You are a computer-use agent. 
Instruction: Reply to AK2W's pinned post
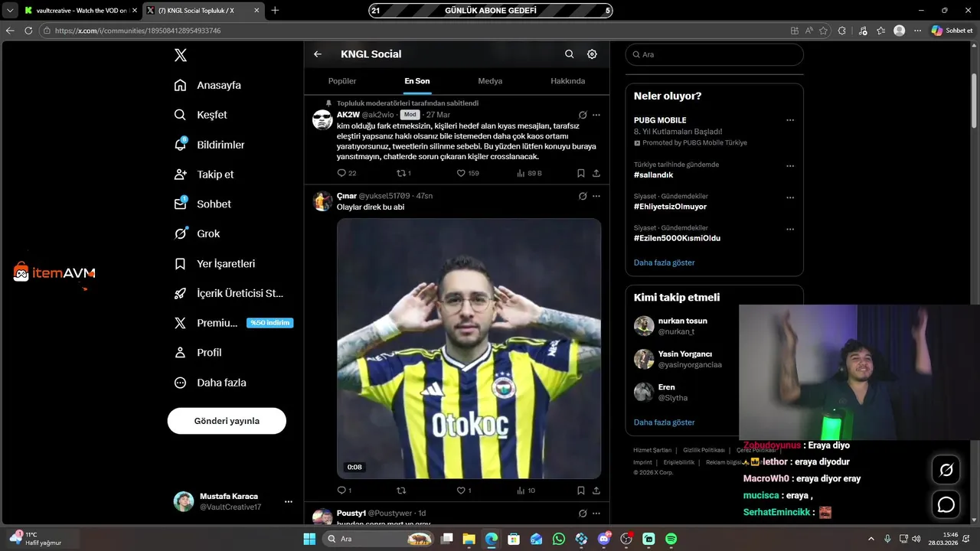coord(347,173)
